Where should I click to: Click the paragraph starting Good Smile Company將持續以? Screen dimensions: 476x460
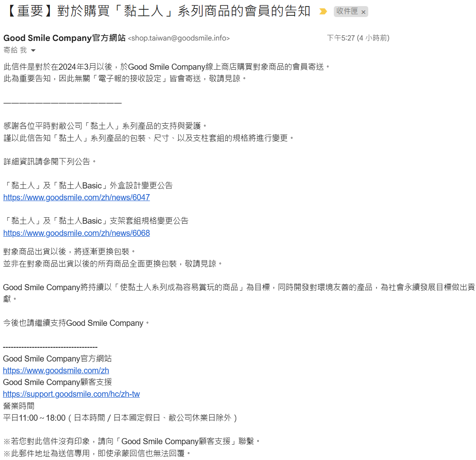[239, 293]
